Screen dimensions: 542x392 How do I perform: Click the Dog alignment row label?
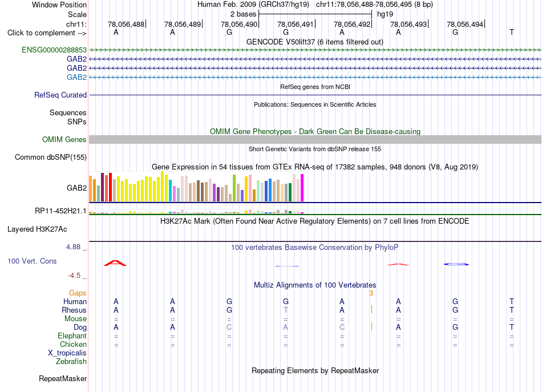80,327
